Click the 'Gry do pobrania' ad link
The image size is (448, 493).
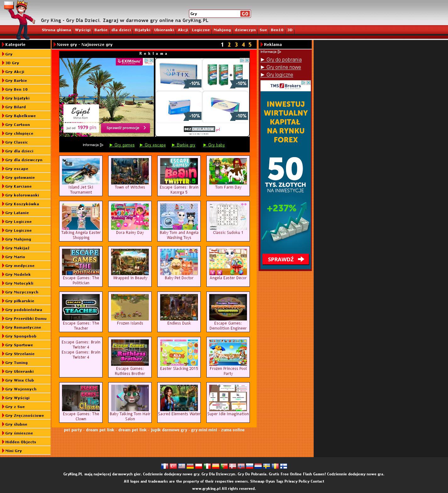pyautogui.click(x=284, y=60)
